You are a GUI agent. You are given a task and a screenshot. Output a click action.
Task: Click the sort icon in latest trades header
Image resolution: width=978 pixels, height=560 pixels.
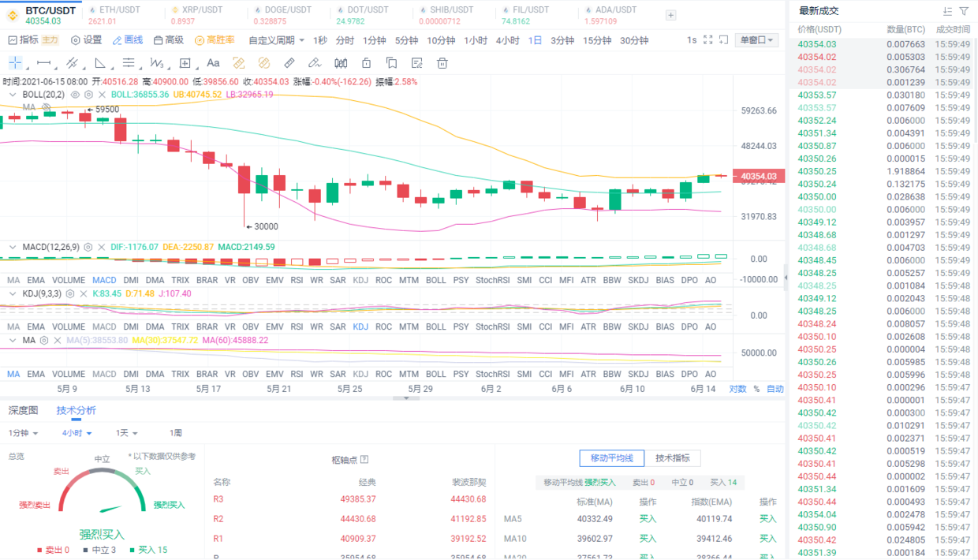click(947, 11)
